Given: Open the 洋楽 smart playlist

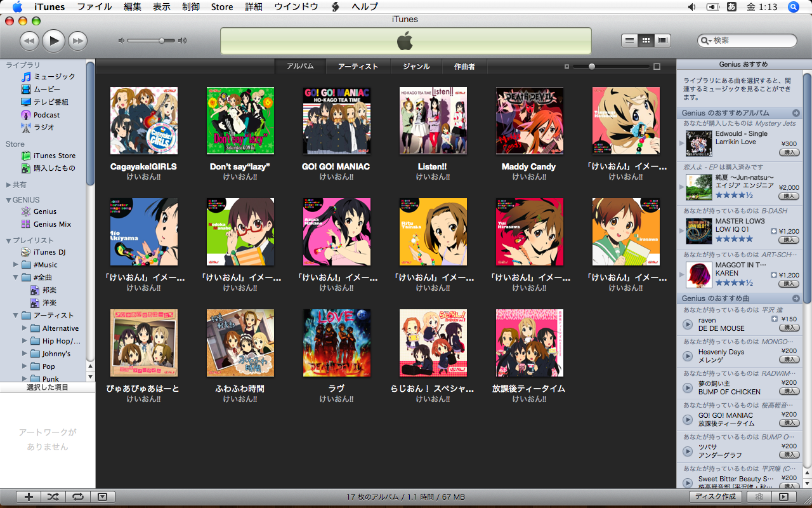Looking at the screenshot, I should tap(44, 302).
